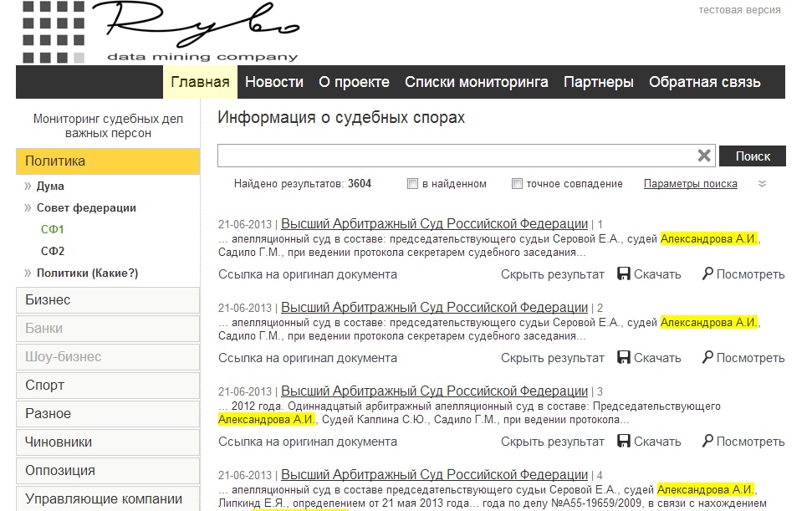
Task: Expand search parameters with the double chevron
Action: point(762,184)
